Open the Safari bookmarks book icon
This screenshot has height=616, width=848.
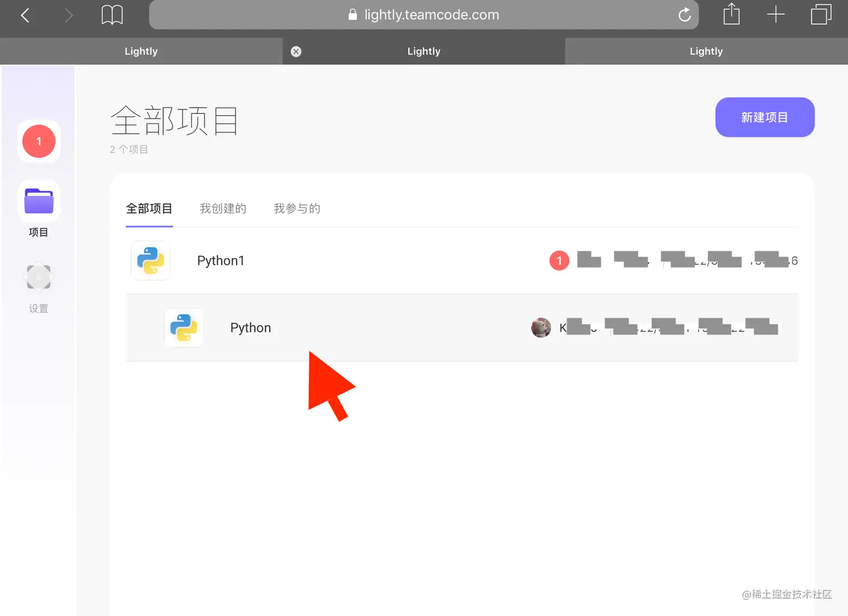(112, 15)
